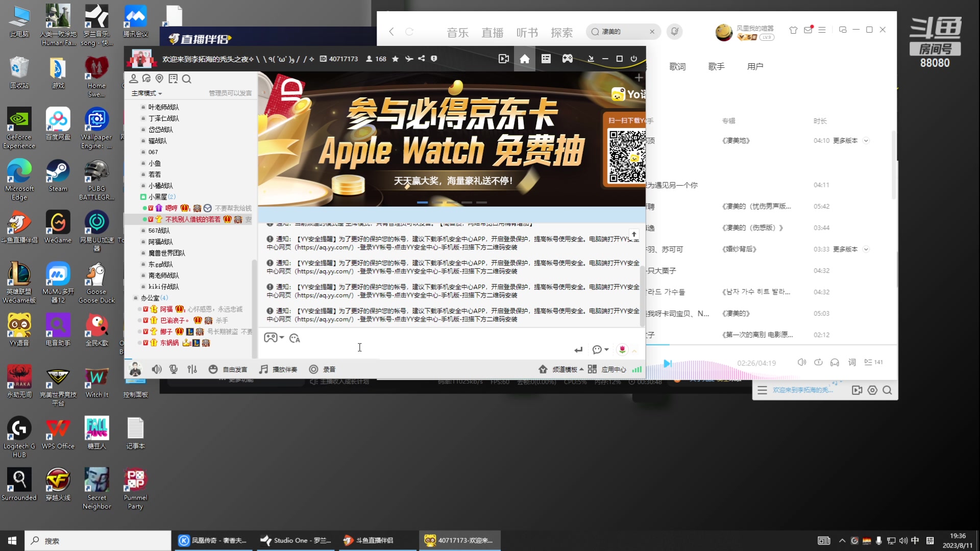
Task: Collapse the 频道模板 panel arrow
Action: coord(581,369)
